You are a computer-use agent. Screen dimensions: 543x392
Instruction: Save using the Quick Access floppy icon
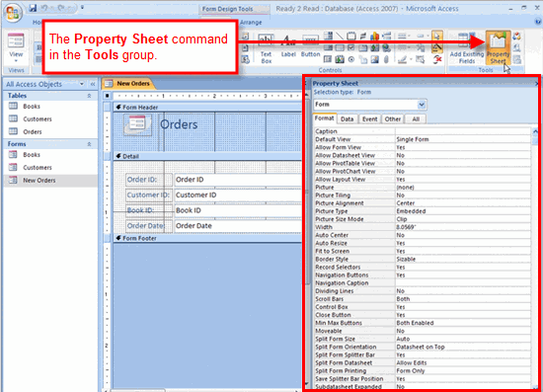33,8
